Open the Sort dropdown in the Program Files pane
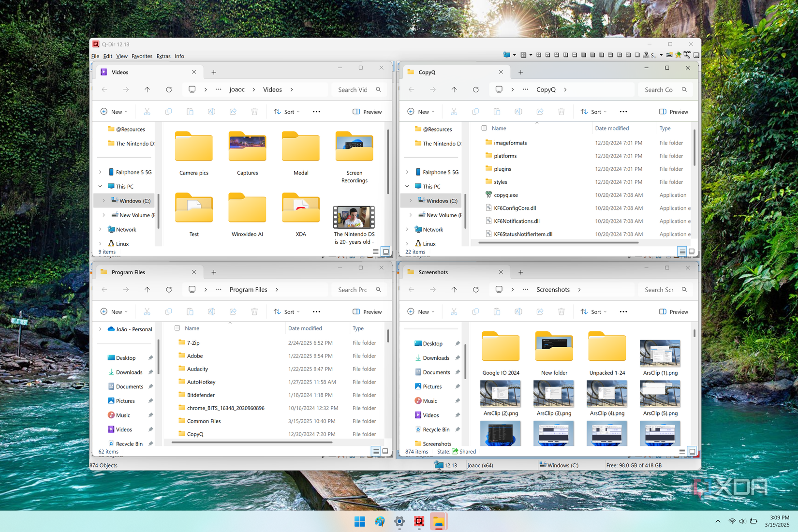The width and height of the screenshot is (798, 532). tap(287, 311)
